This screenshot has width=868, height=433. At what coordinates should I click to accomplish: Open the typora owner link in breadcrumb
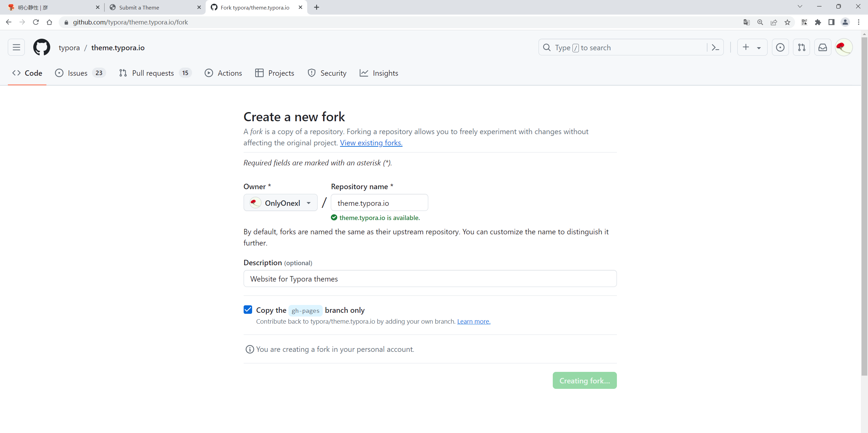(x=69, y=48)
